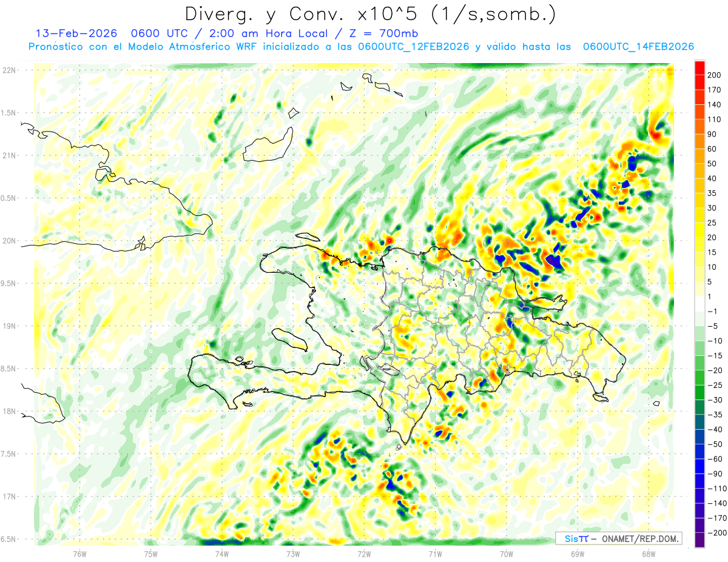This screenshot has height=562, width=728.
Task: Click the positive "110" color scale value
Action: pos(715,119)
